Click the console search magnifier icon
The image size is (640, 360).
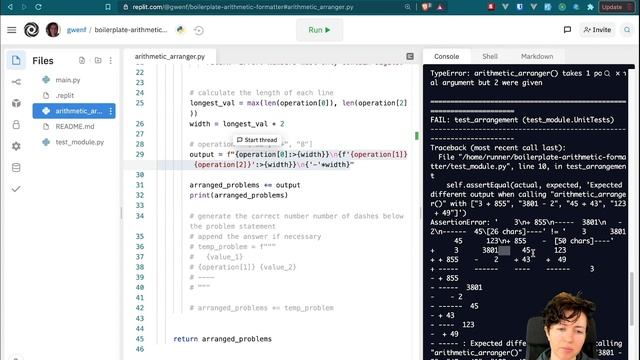coord(607,73)
